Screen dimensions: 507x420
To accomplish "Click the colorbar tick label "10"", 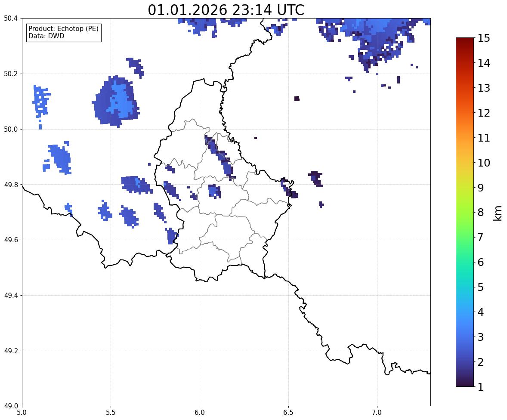I will [x=484, y=163].
